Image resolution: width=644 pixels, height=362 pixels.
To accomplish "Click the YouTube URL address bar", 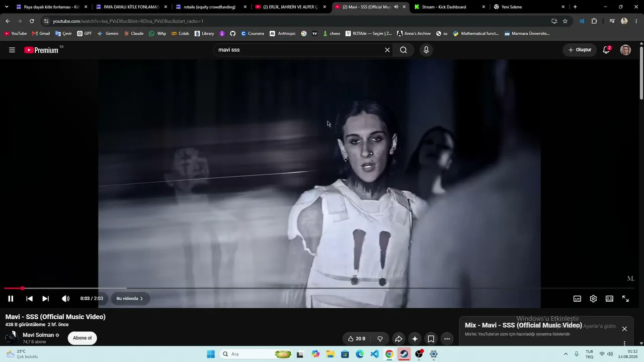I will (x=297, y=21).
